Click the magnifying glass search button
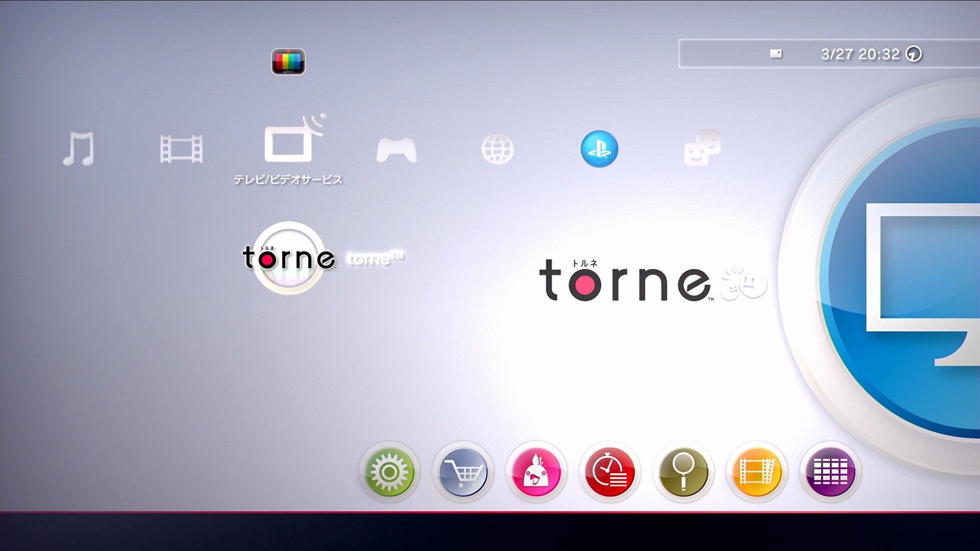Viewport: 980px width, 551px height. click(683, 472)
